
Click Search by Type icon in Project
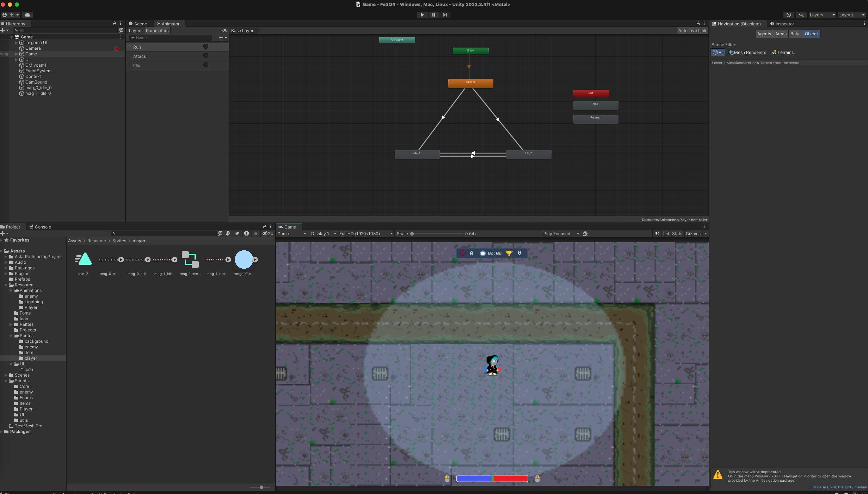[228, 233]
